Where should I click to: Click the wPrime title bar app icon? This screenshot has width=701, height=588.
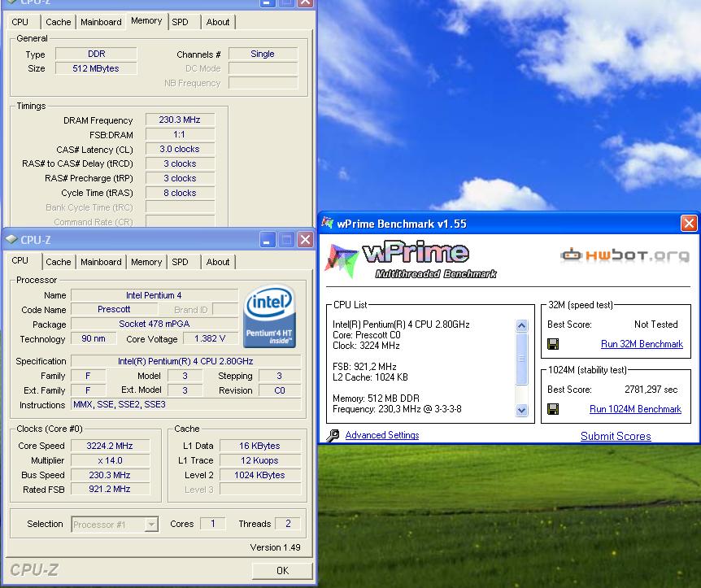(x=327, y=223)
